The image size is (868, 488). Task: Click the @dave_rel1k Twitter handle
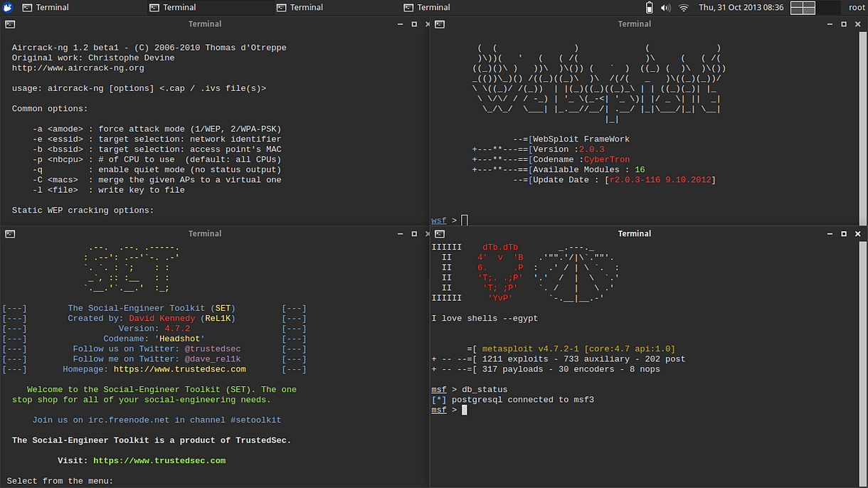click(x=213, y=359)
